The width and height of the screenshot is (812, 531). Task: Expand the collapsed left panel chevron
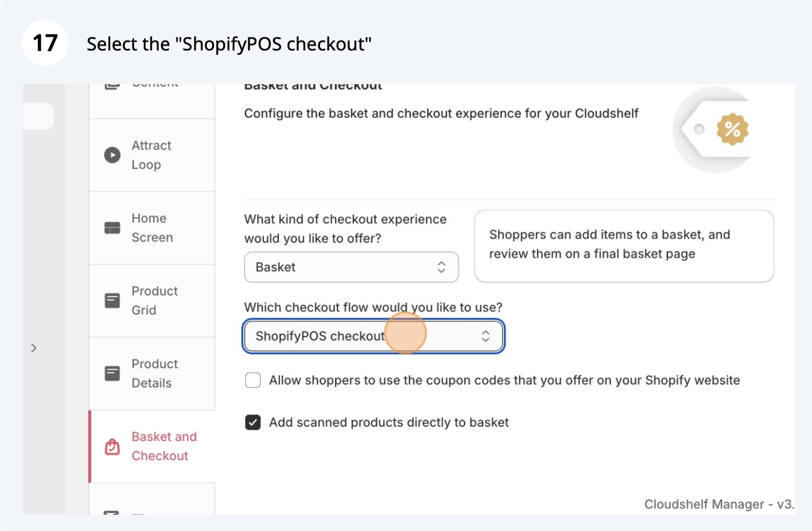pyautogui.click(x=34, y=348)
